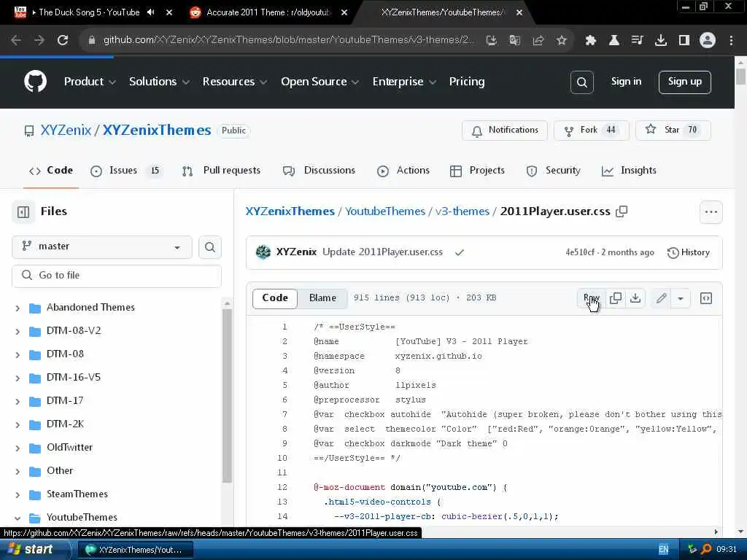Screen dimensions: 747x560
Task: View commit status check mark
Action: [x=460, y=252]
